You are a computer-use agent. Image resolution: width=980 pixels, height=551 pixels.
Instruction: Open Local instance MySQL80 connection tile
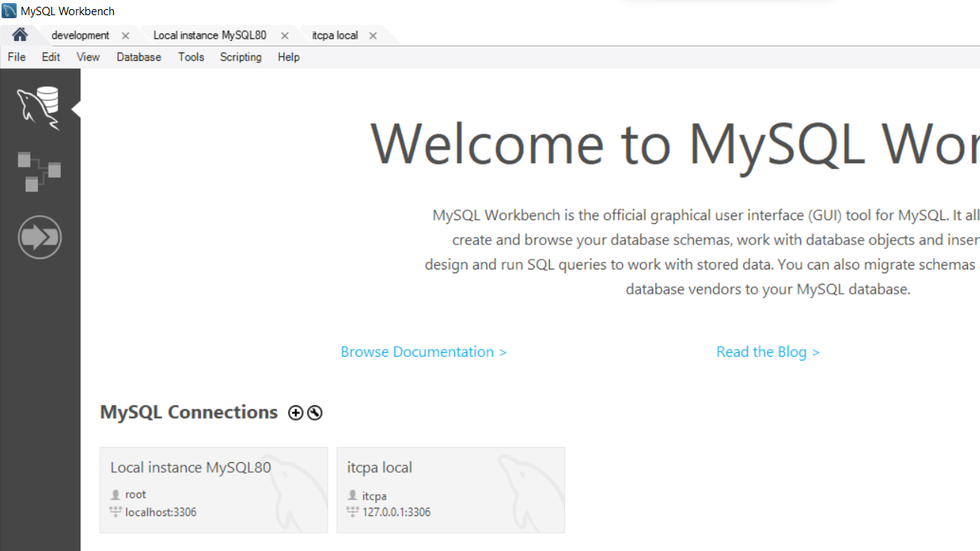(214, 490)
